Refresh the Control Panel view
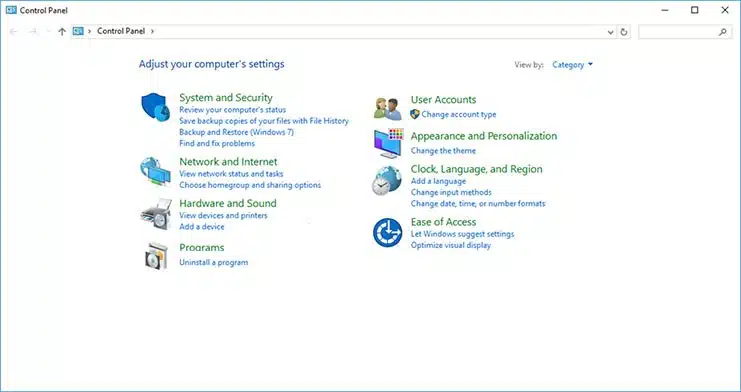The image size is (741, 392). coord(624,32)
